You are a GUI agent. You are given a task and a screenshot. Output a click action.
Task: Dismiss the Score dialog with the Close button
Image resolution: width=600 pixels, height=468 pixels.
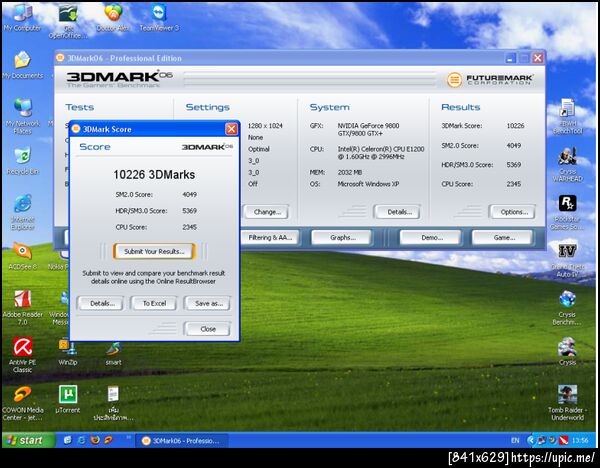pos(208,329)
